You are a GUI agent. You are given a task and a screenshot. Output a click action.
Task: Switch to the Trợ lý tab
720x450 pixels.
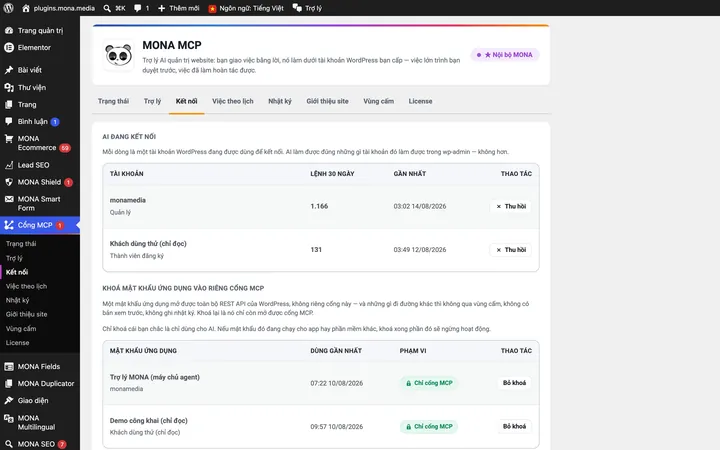tap(152, 101)
